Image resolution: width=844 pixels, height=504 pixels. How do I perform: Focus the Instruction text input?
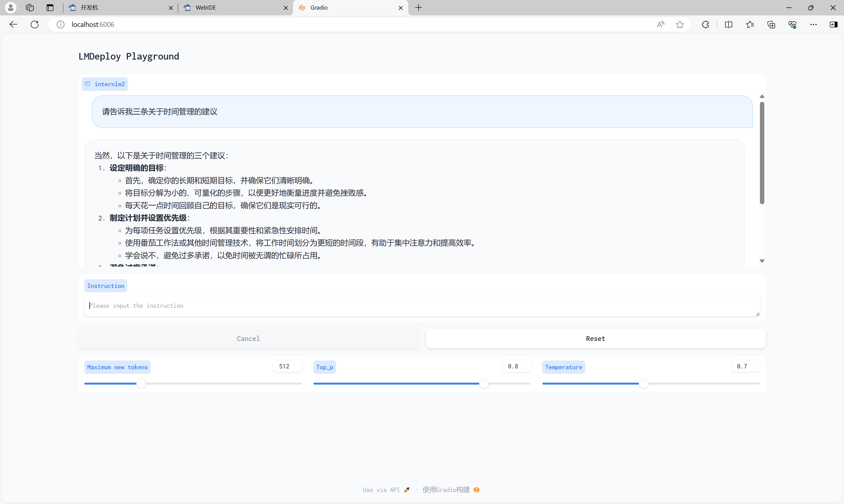(x=422, y=306)
